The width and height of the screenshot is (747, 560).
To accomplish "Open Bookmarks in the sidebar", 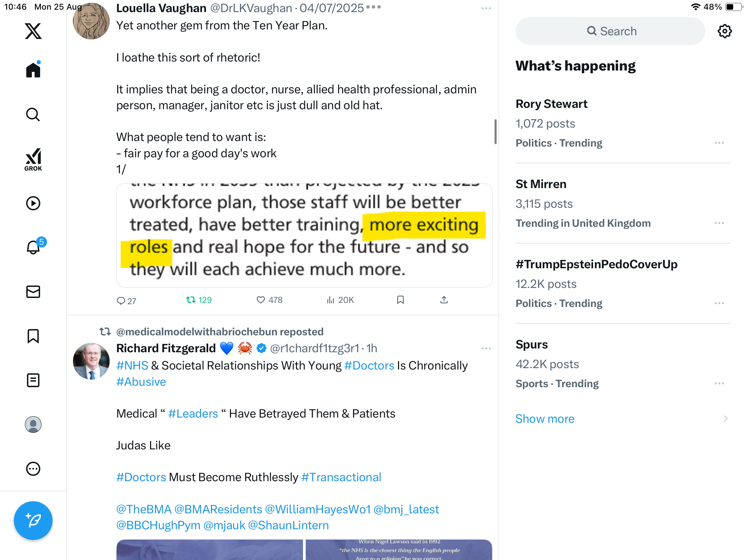I will 33,336.
